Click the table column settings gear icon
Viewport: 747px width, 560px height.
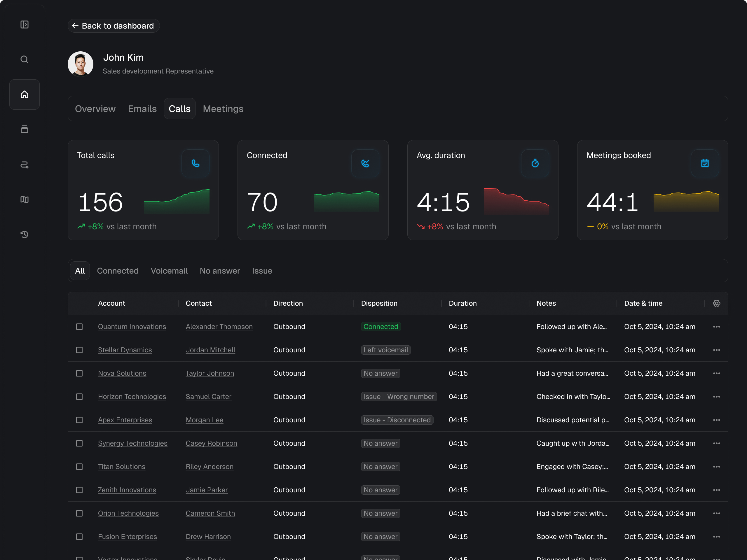click(x=716, y=303)
